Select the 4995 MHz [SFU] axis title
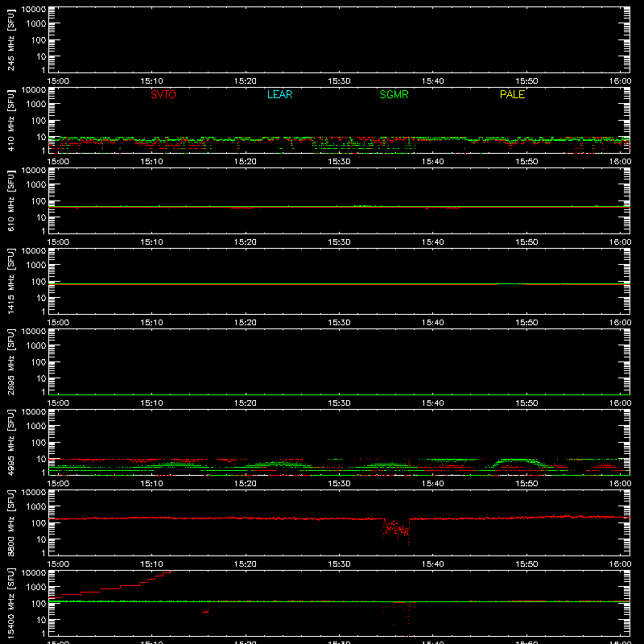The image size is (644, 644). [11, 442]
